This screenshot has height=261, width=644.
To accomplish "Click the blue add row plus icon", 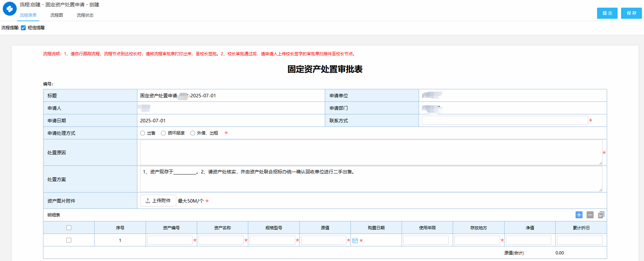I will (579, 215).
